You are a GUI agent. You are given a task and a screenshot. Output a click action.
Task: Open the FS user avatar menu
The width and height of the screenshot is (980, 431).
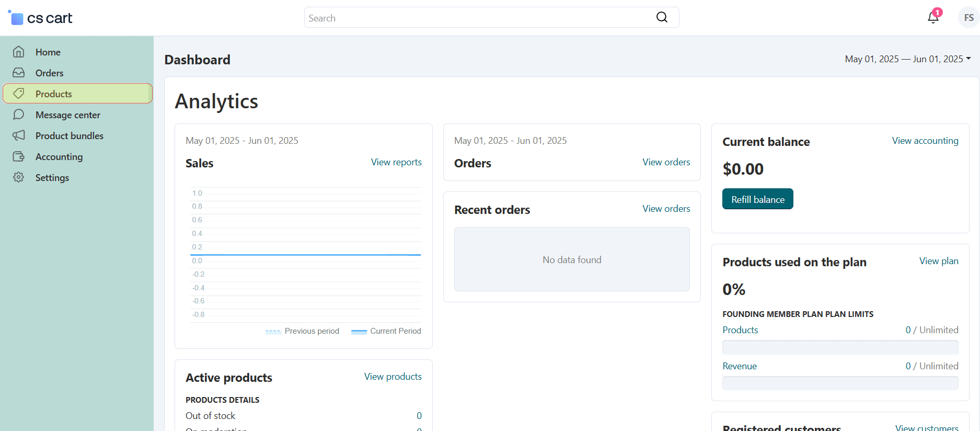click(x=969, y=18)
